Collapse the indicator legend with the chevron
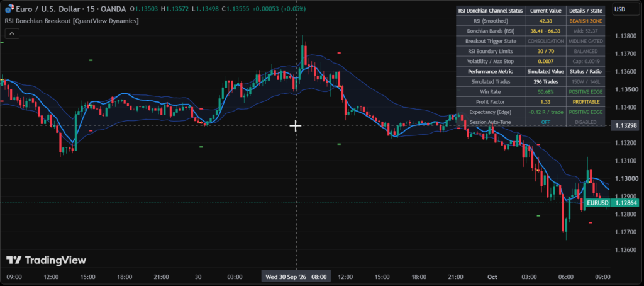The width and height of the screenshot is (644, 286). click(12, 33)
